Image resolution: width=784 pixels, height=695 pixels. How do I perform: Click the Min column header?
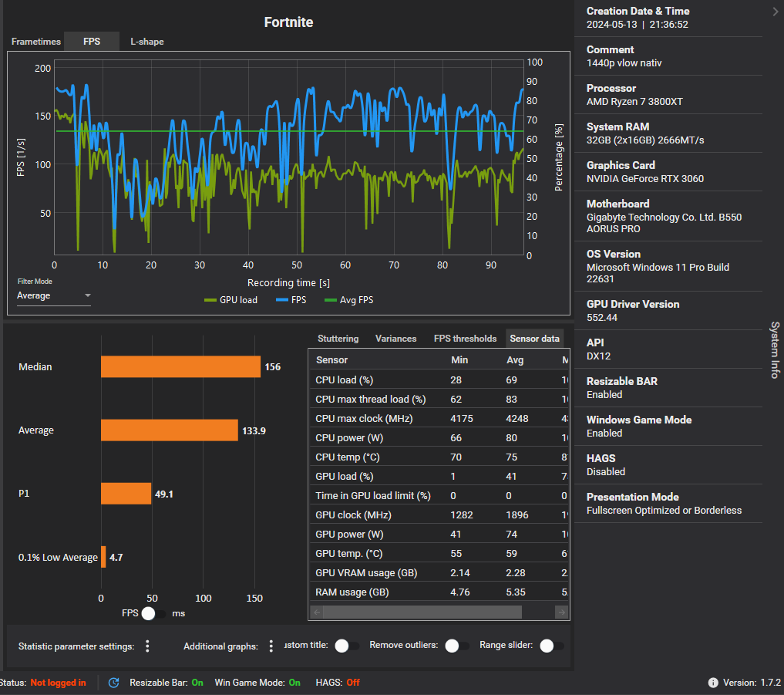[459, 359]
